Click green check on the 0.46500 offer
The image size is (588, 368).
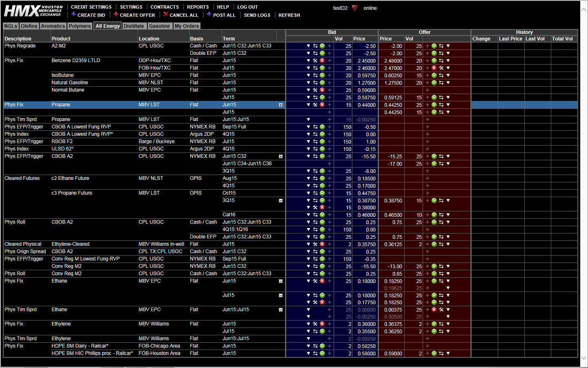434,215
